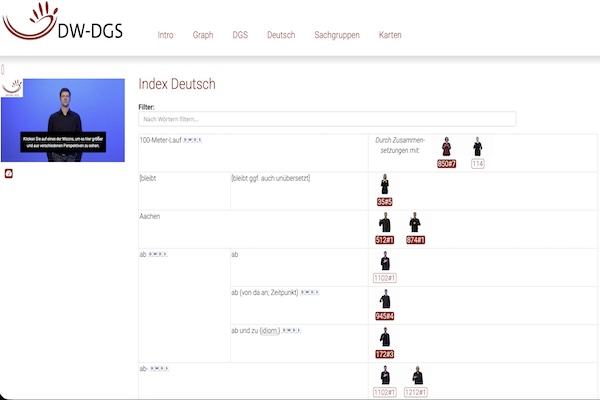600x400 pixels.
Task: Open the Karten page
Action: (390, 35)
